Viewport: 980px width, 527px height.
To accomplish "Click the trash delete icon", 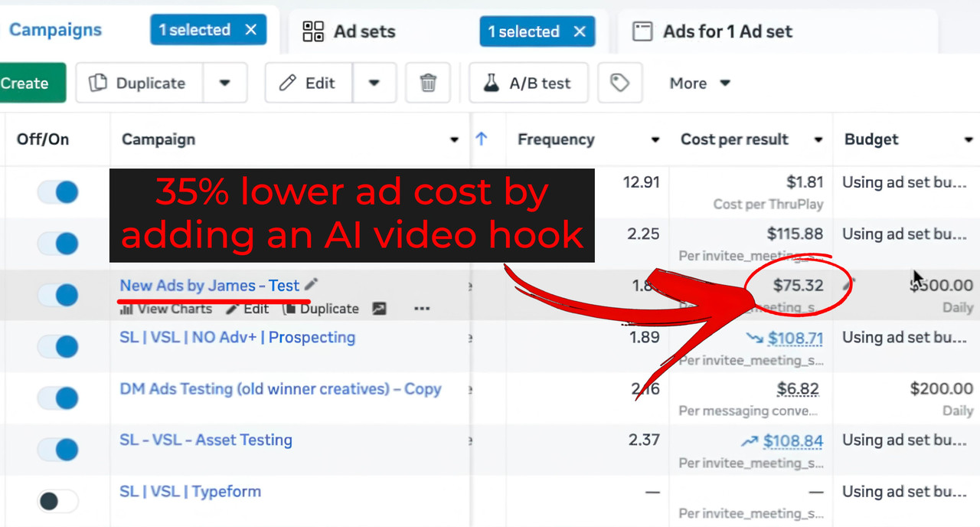I will tap(429, 83).
